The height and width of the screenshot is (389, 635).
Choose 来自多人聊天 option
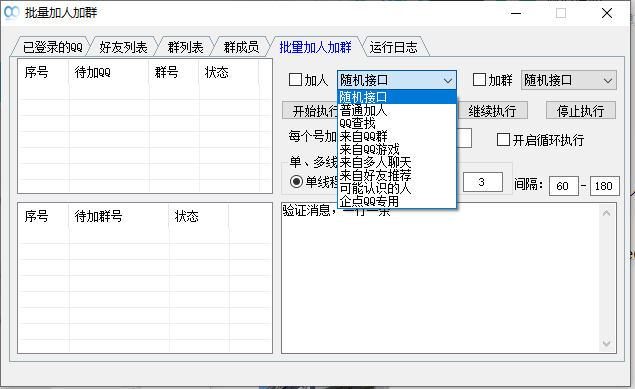click(397, 162)
